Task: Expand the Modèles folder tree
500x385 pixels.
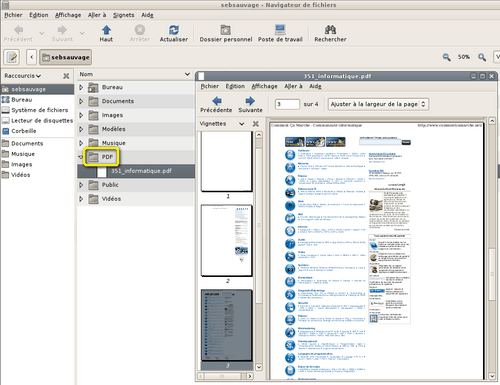Action: tap(81, 129)
